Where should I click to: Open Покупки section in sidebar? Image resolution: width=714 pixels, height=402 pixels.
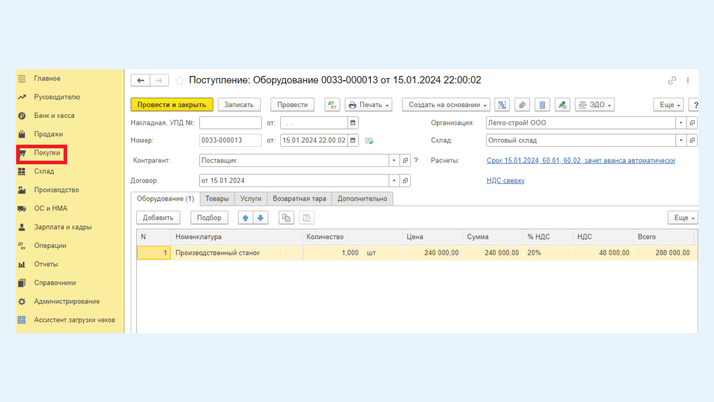coord(47,153)
